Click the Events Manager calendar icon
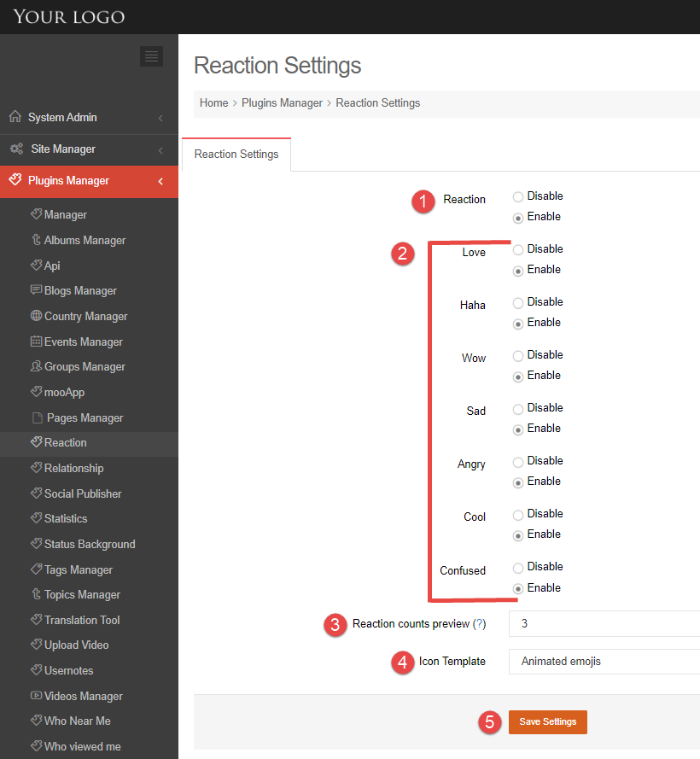700x759 pixels. click(37, 342)
